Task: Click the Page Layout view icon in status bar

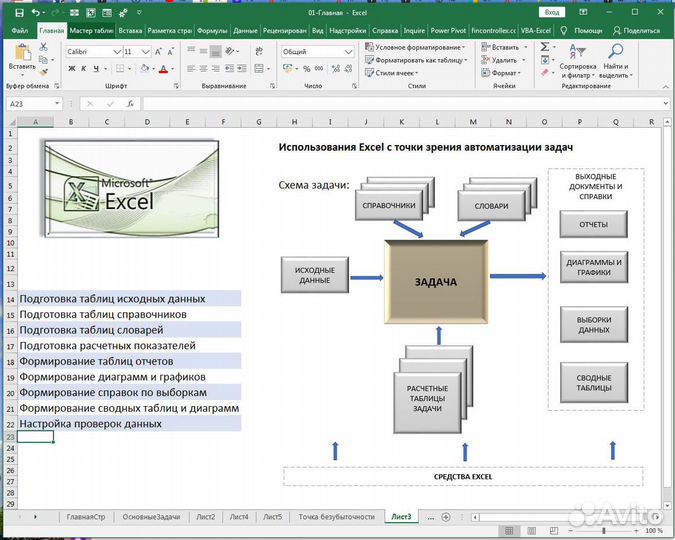Action: pos(531,531)
